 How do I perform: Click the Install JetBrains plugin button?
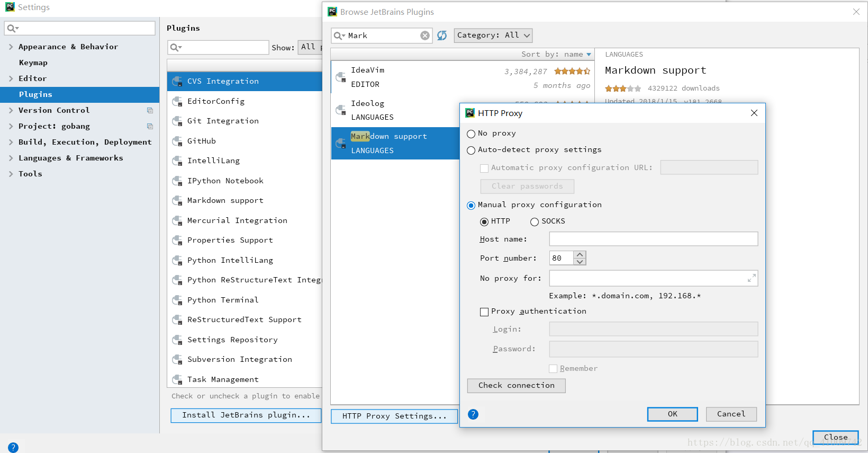[246, 415]
